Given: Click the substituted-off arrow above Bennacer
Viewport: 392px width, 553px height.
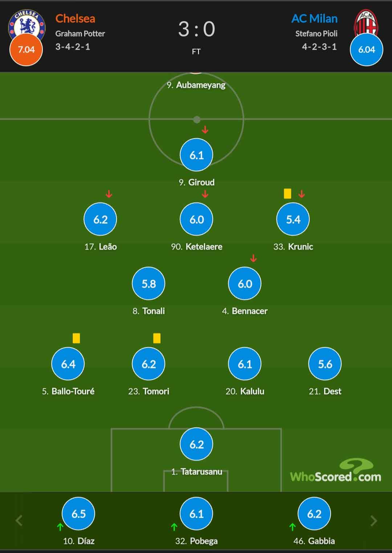Looking at the screenshot, I should tap(253, 258).
